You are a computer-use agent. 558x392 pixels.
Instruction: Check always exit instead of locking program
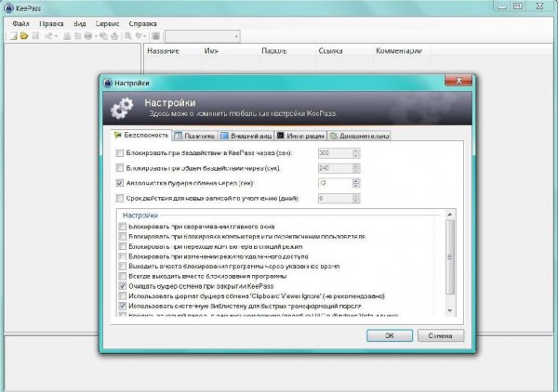tap(123, 276)
